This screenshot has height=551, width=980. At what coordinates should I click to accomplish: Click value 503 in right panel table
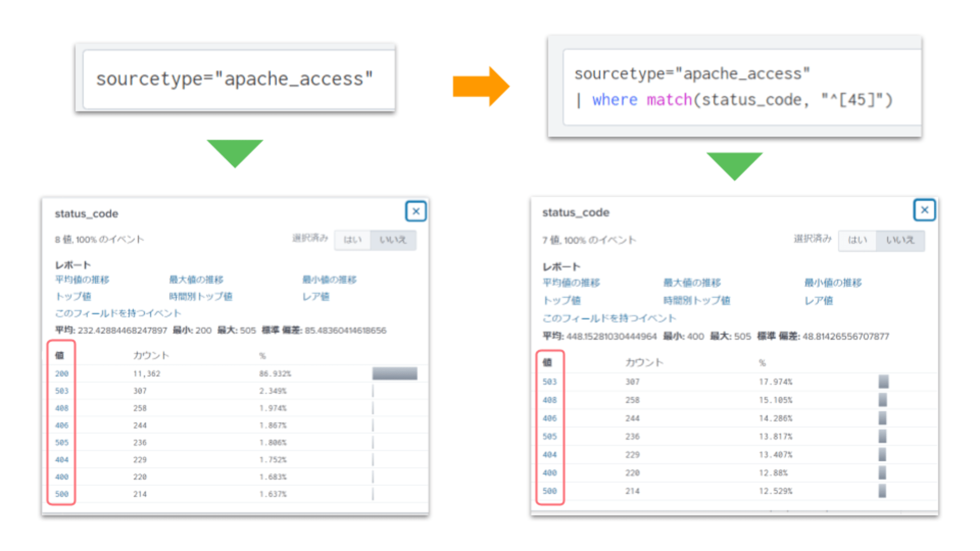pos(550,382)
